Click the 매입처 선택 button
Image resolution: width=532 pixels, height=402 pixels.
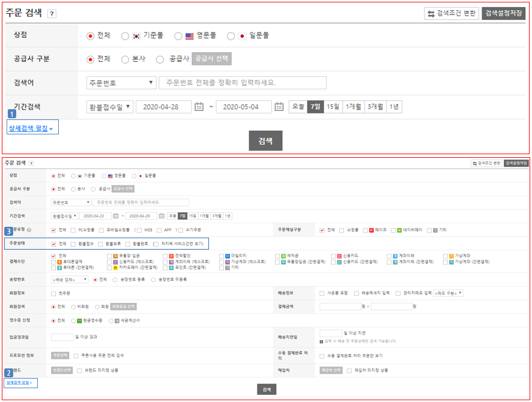pos(331,370)
